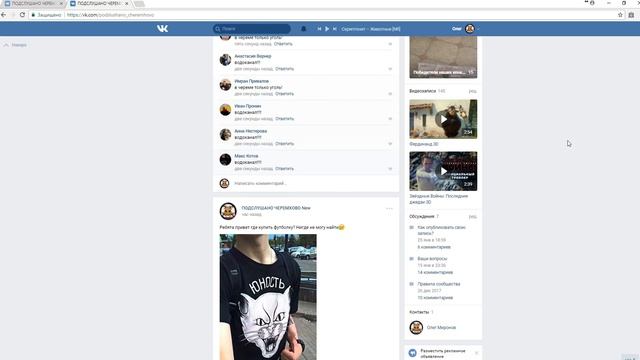Focus the VK search field
640x360 pixels.
point(251,29)
